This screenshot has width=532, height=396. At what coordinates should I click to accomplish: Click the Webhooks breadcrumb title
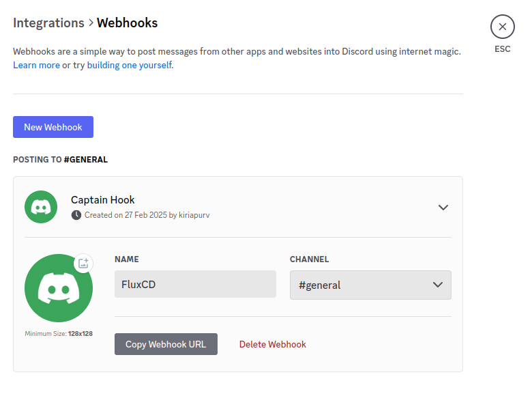click(x=127, y=23)
